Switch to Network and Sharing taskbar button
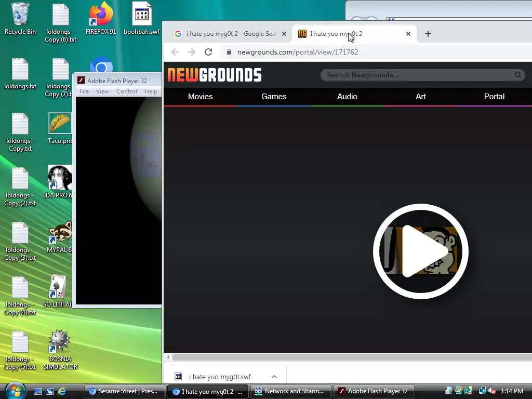 [291, 391]
